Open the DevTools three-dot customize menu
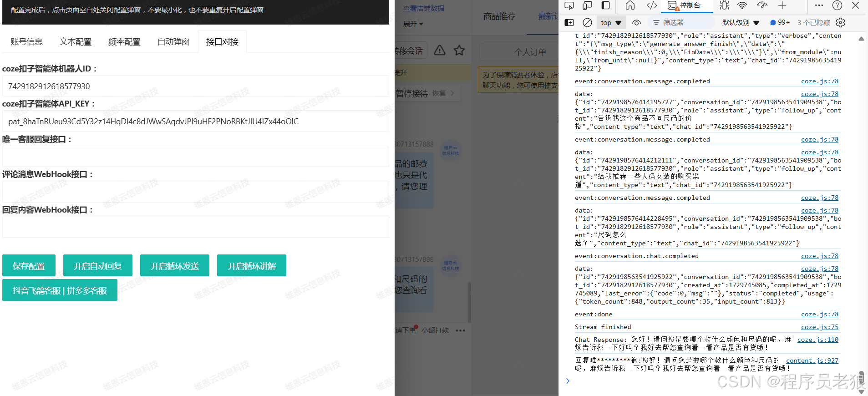Image resolution: width=868 pixels, height=396 pixels. click(x=819, y=5)
